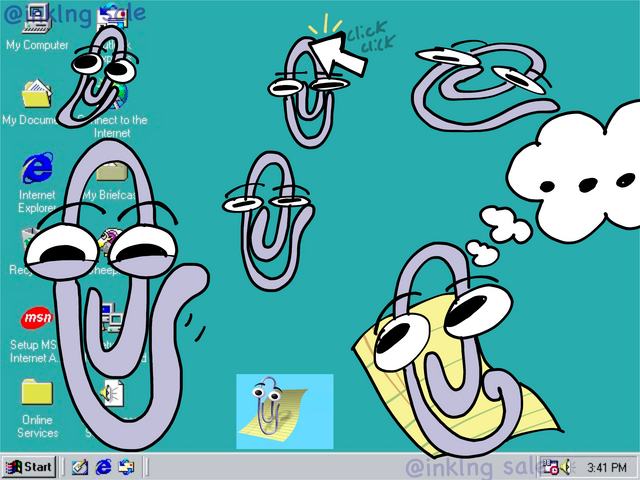Click the small original Clippy picture thumbnail
The height and width of the screenshot is (480, 640).
pyautogui.click(x=285, y=411)
